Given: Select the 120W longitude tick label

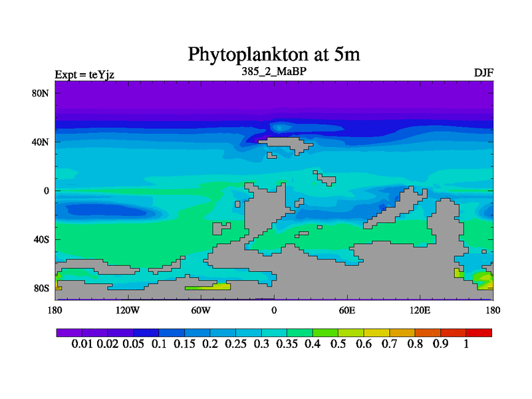Looking at the screenshot, I should (x=128, y=310).
